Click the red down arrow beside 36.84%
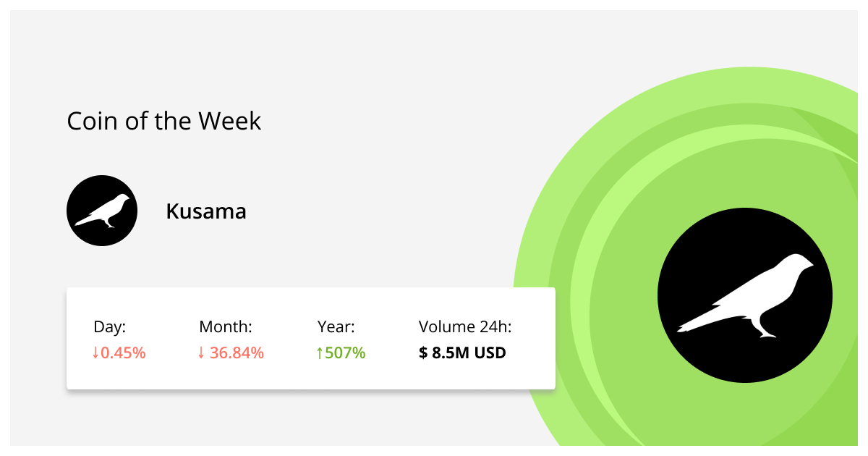The image size is (868, 456). (201, 353)
